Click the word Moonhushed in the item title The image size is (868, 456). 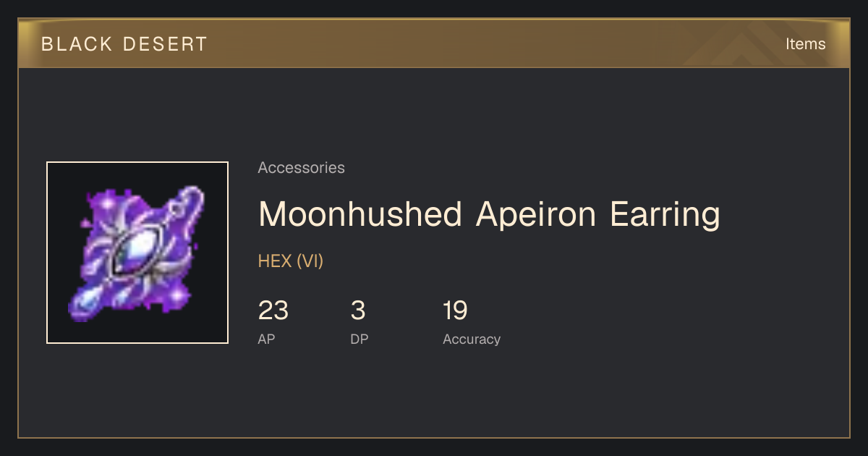pos(360,215)
